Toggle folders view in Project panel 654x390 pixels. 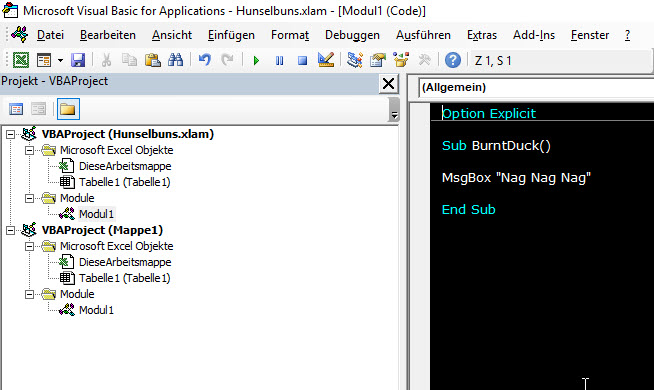tap(68, 109)
